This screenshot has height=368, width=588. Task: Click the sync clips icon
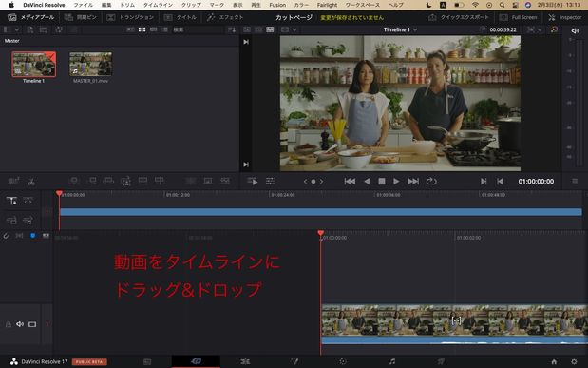coord(59,29)
